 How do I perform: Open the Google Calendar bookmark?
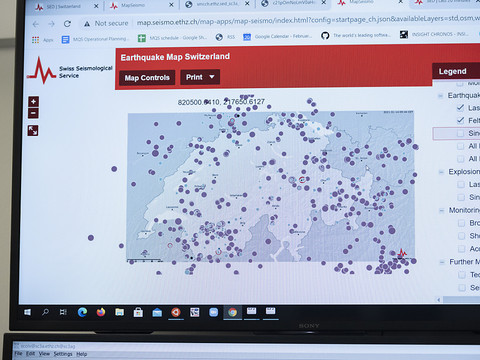pos(278,36)
